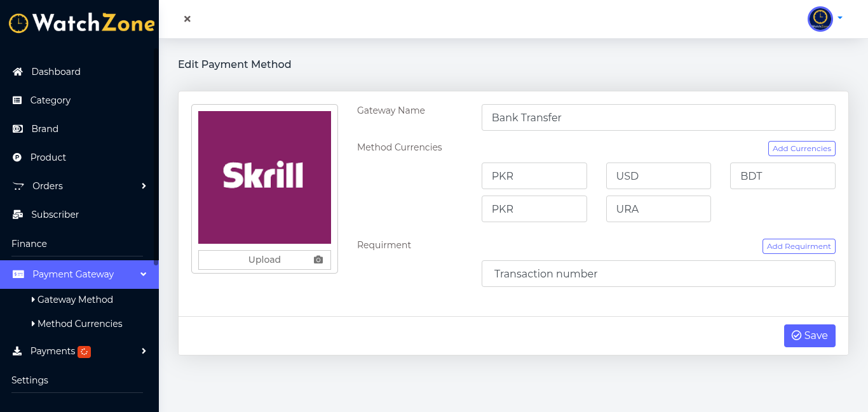Collapse the Payment Gateway menu chevron
868x412 pixels.
(x=144, y=274)
